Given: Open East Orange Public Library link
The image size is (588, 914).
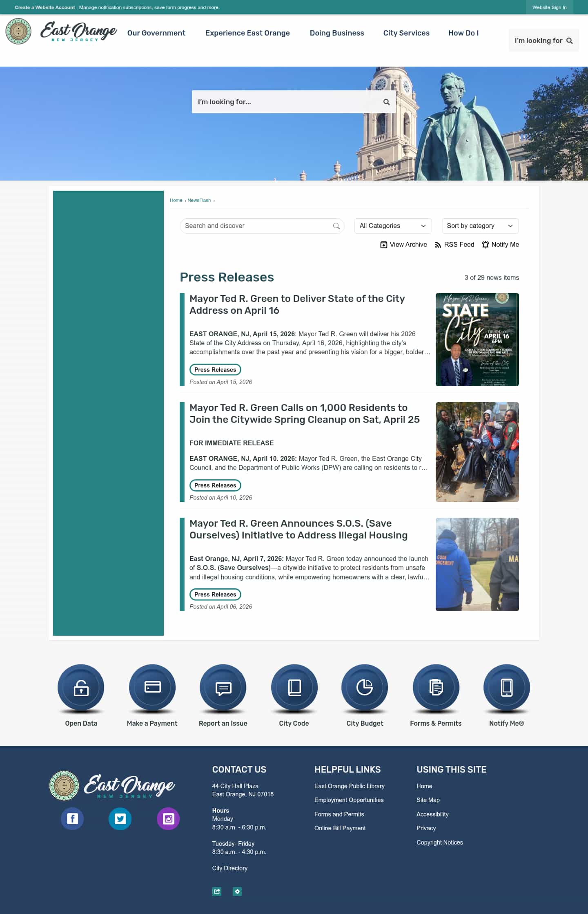Looking at the screenshot, I should point(350,786).
